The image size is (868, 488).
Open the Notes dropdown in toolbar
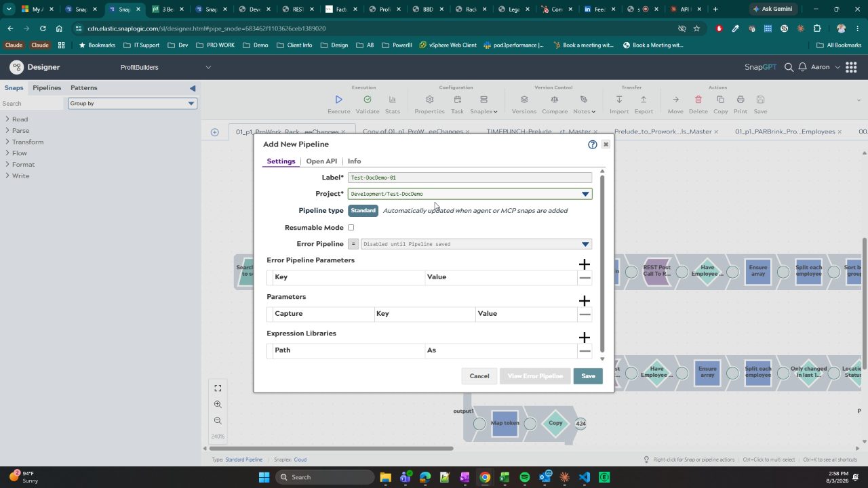coord(584,111)
